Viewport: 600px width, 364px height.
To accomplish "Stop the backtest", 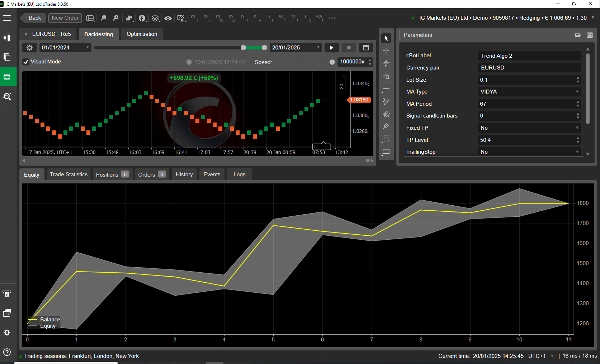I will click(349, 47).
